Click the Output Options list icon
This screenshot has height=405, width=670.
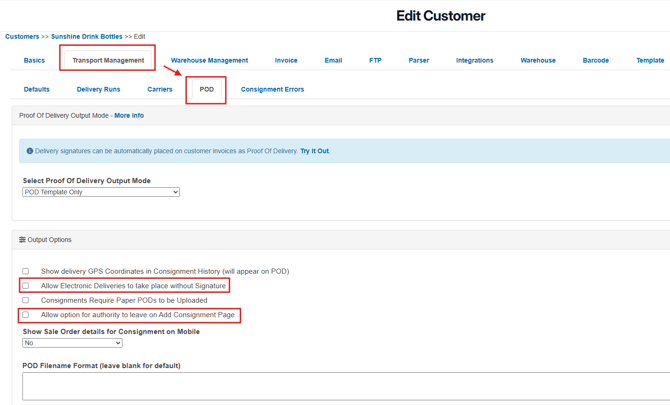(23, 240)
